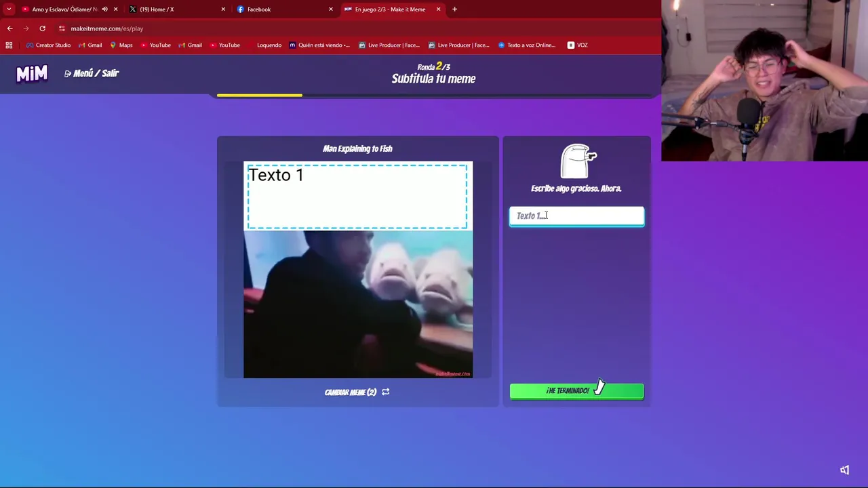The height and width of the screenshot is (488, 868).
Task: Open Creator Studio bookmark
Action: pos(48,45)
